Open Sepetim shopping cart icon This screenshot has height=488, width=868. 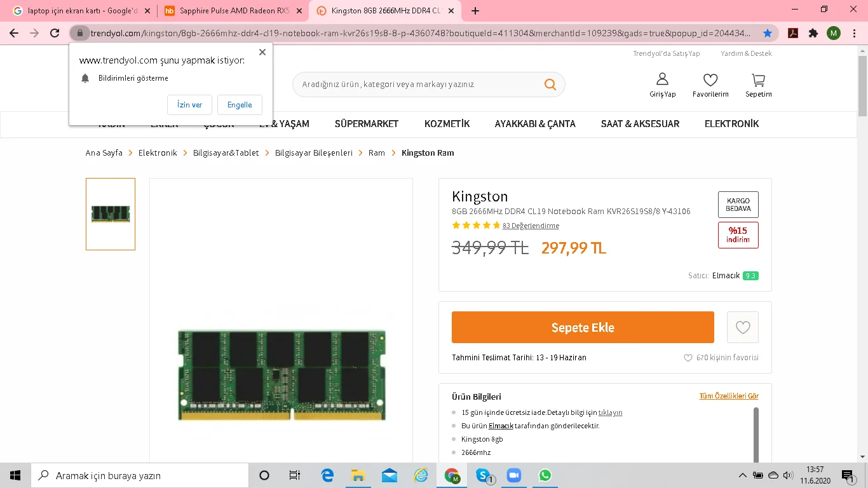(759, 85)
